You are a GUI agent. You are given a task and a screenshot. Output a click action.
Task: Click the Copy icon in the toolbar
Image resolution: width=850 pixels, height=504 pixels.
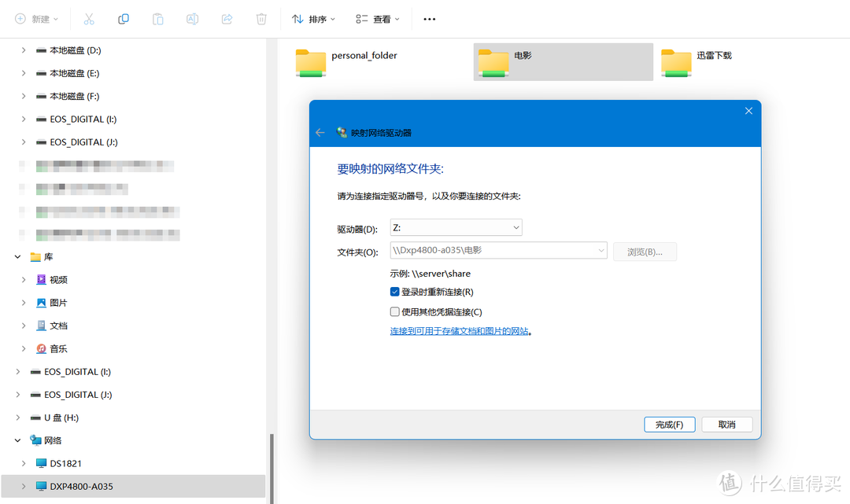[124, 18]
